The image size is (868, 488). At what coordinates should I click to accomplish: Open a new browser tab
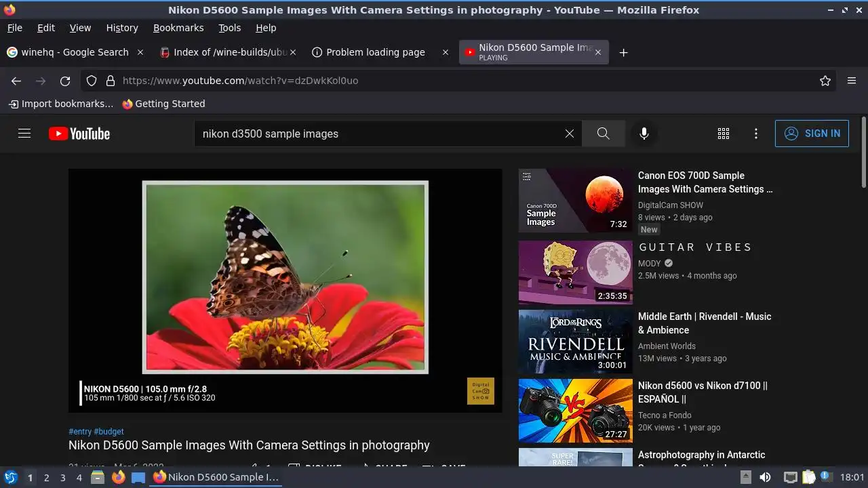(623, 52)
